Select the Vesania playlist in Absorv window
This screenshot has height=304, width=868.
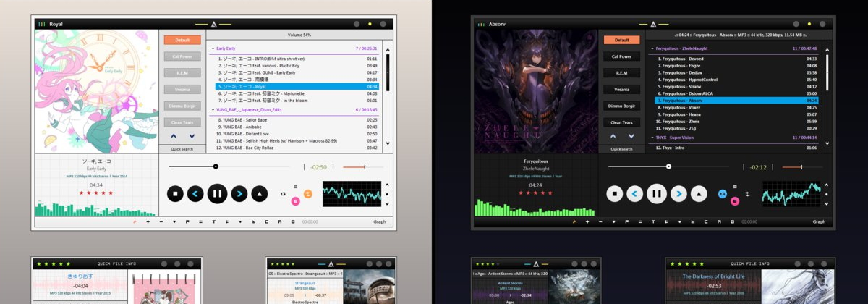622,90
